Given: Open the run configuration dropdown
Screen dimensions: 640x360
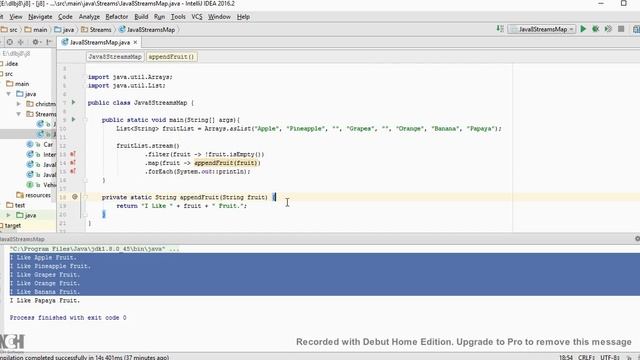Looking at the screenshot, I should click(542, 29).
